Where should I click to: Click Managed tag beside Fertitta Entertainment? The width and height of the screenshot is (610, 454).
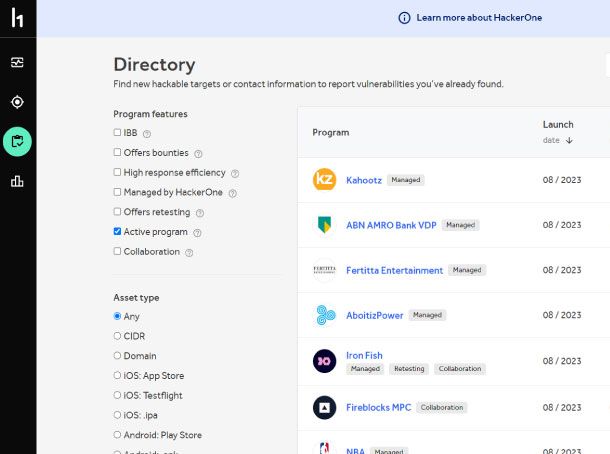click(467, 270)
